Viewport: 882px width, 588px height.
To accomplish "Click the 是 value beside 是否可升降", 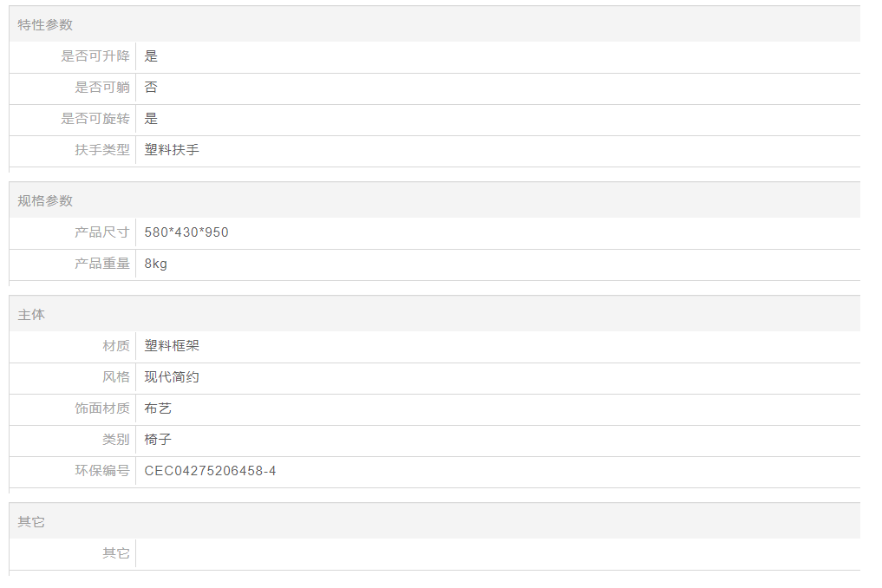I will tap(152, 56).
